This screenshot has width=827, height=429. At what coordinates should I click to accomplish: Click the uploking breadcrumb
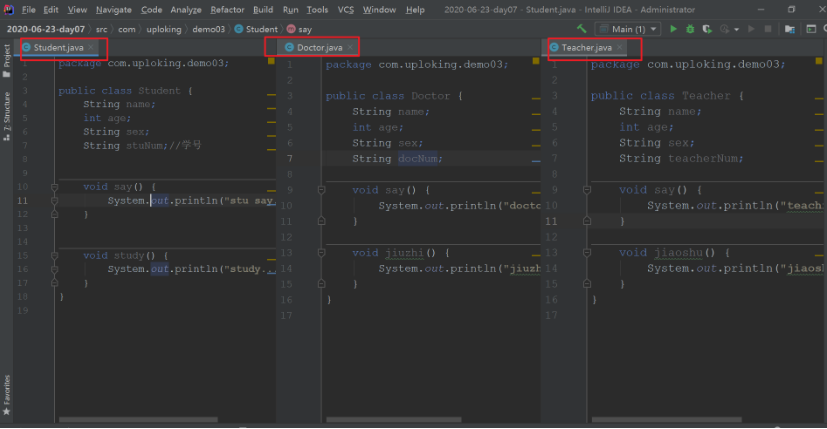[164, 29]
